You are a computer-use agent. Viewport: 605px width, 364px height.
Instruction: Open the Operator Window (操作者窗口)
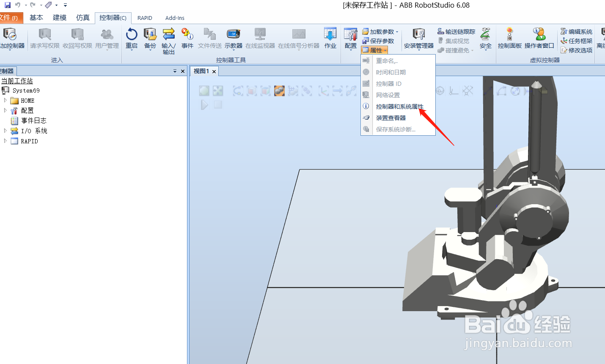[x=539, y=38]
